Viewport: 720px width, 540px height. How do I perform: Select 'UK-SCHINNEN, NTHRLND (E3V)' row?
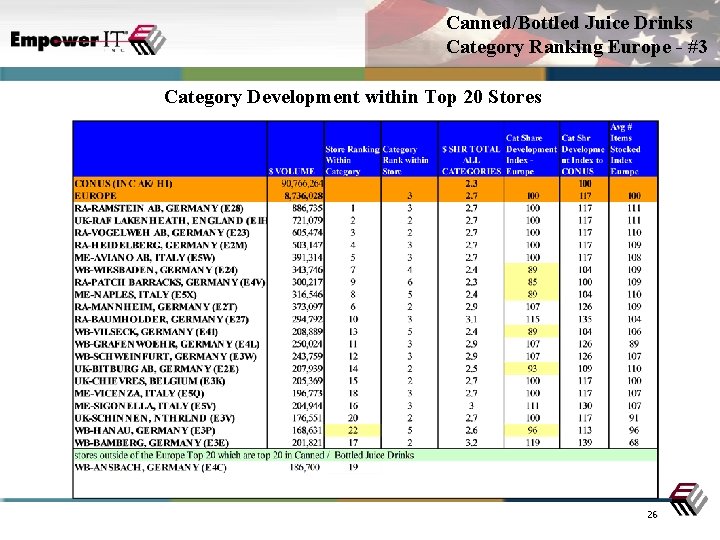pos(365,418)
